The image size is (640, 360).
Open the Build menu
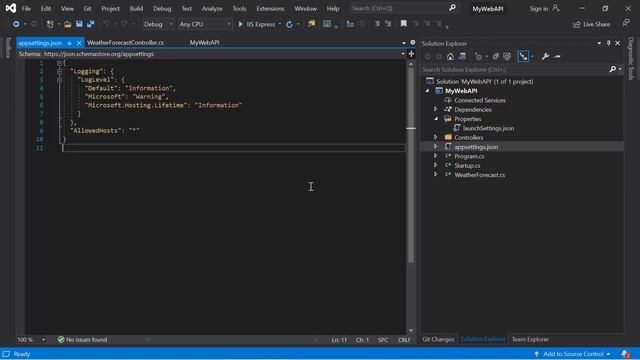[136, 8]
